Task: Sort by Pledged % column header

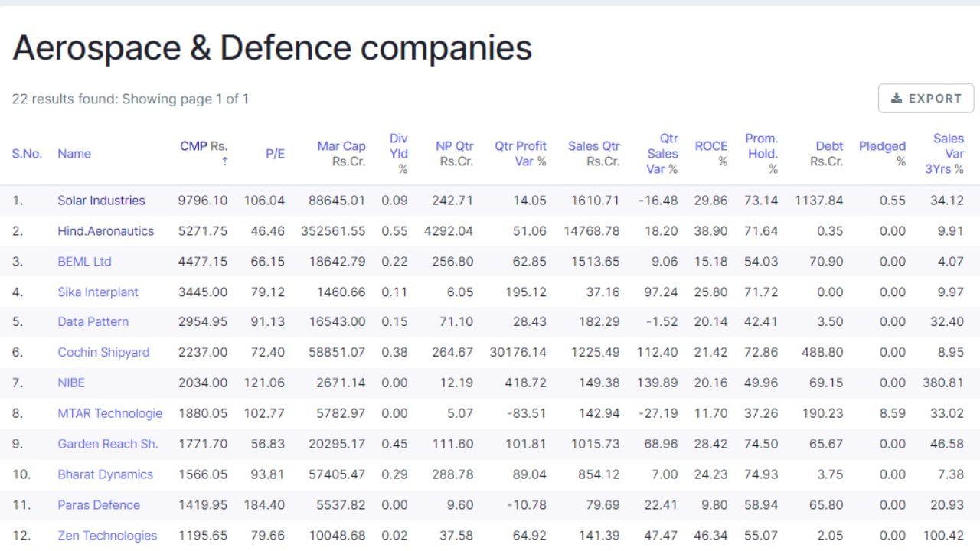Action: point(882,154)
